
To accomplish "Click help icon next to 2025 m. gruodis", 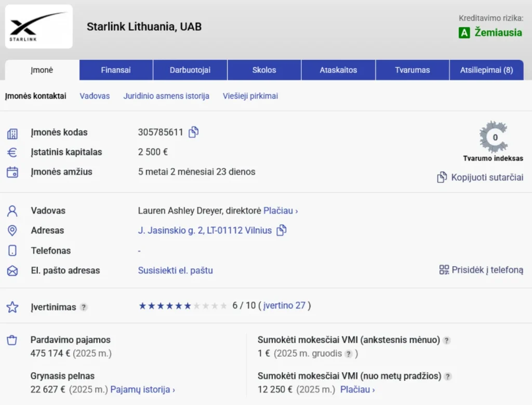I will pyautogui.click(x=349, y=354).
